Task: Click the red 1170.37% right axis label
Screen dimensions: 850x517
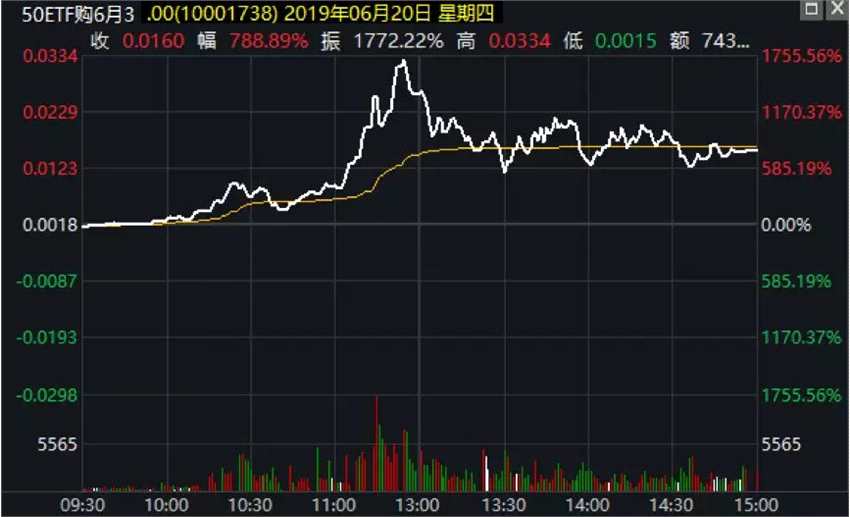Action: pos(802,113)
